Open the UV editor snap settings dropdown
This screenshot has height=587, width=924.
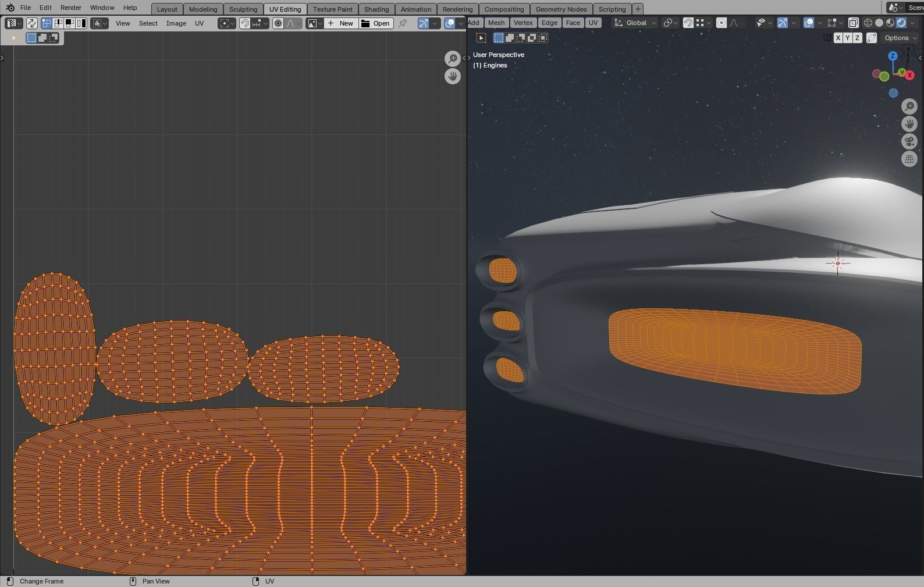pos(260,23)
